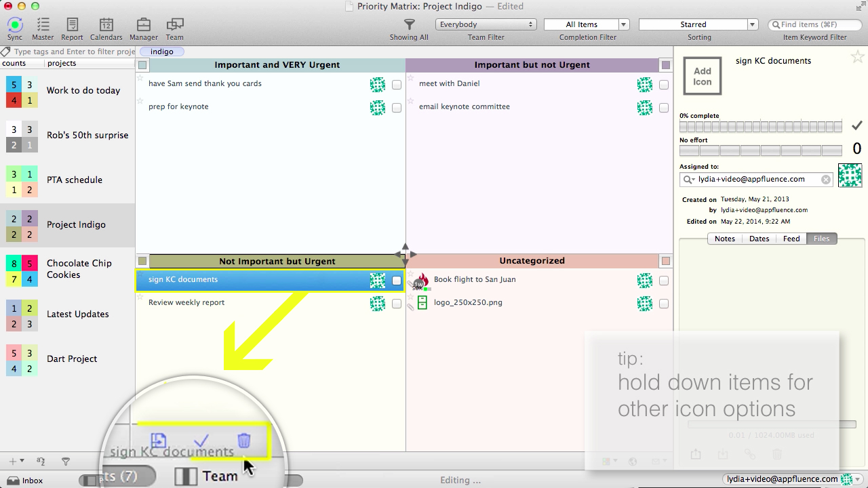Viewport: 868px width, 488px height.
Task: Click the Add Icon box in the details panel
Action: [702, 76]
